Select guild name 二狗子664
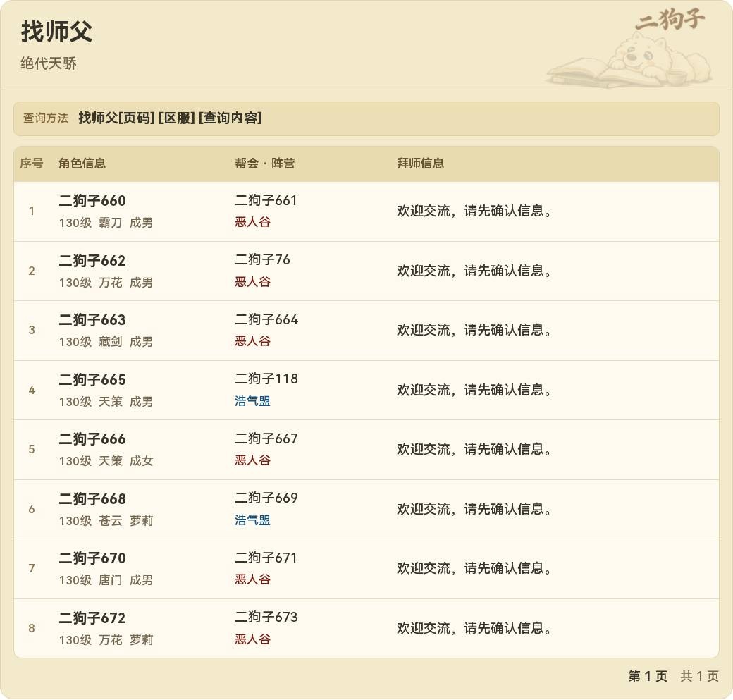 266,319
